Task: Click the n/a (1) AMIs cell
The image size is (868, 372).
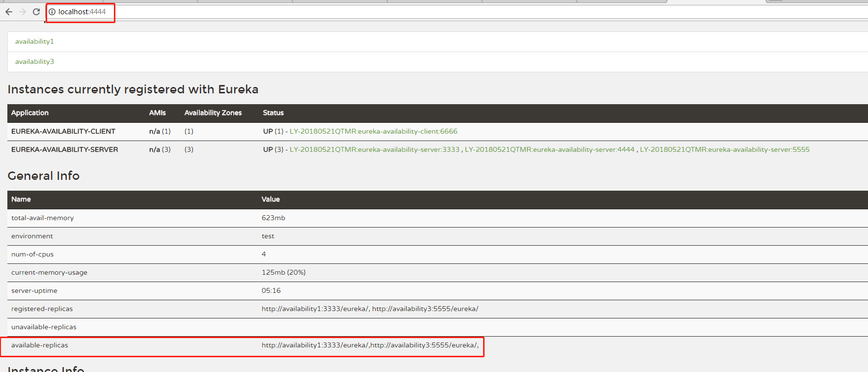Action: coord(160,131)
